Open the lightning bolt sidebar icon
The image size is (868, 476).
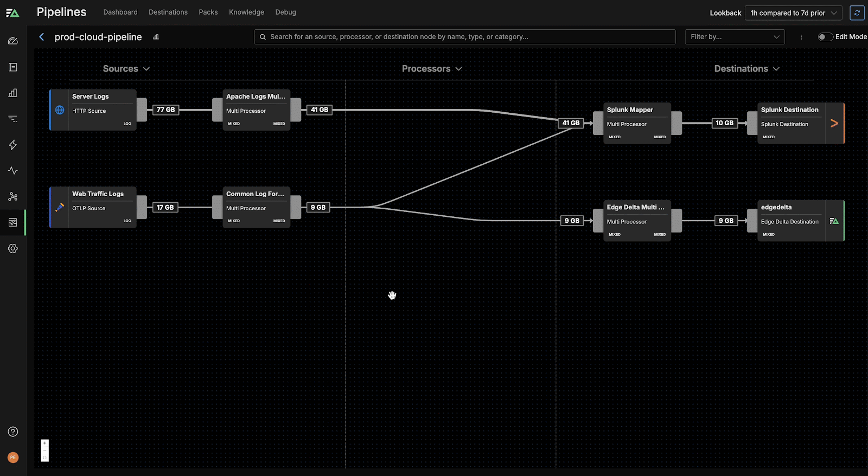(13, 145)
